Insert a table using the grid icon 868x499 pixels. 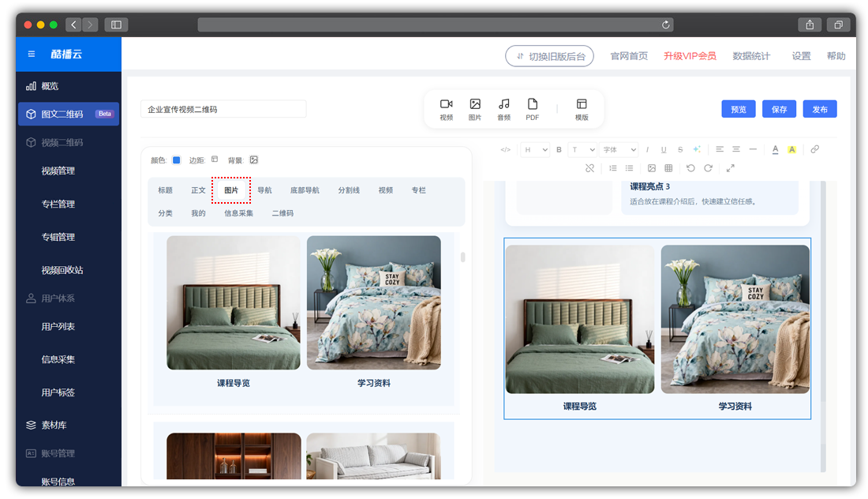pos(668,168)
